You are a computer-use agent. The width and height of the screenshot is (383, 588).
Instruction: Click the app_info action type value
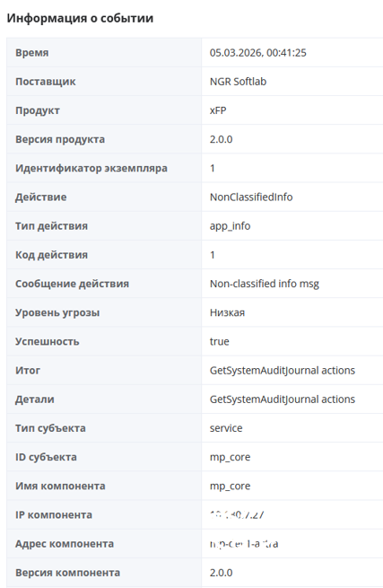tap(230, 226)
